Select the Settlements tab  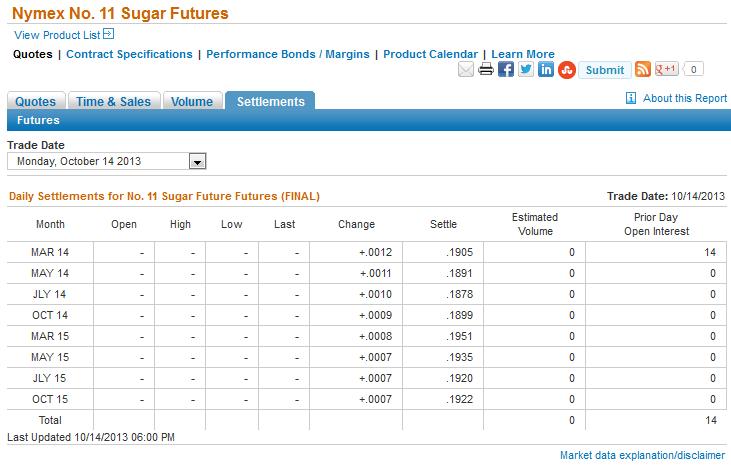click(x=270, y=101)
